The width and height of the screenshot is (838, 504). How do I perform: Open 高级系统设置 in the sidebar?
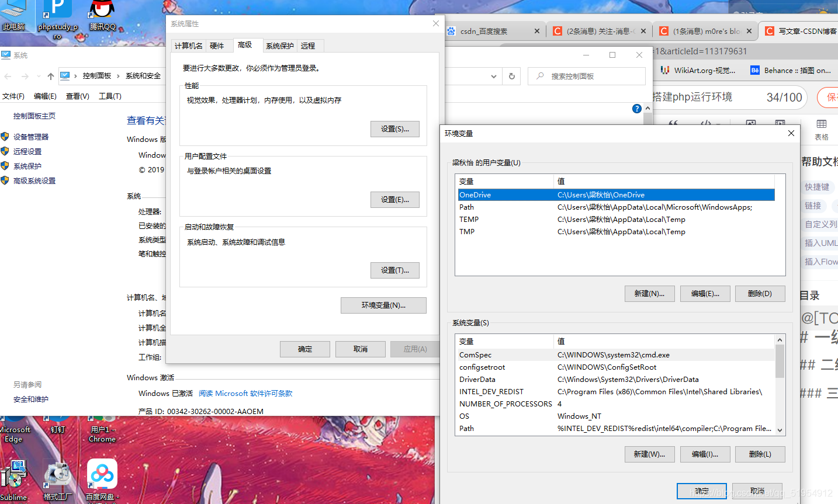pyautogui.click(x=34, y=181)
